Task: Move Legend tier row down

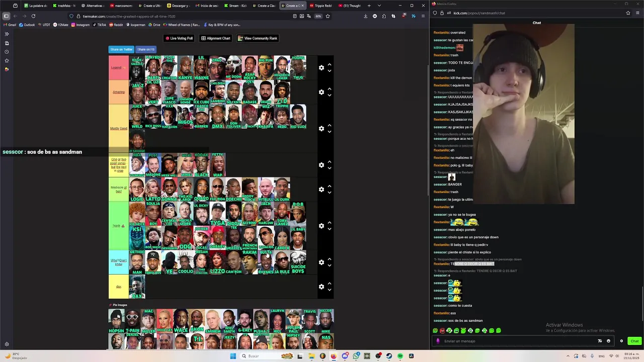Action: [330, 71]
